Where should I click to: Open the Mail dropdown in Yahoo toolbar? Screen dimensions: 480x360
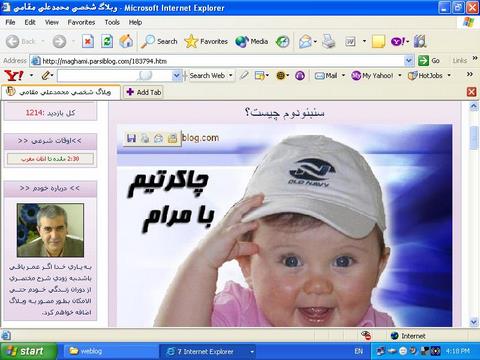(x=343, y=76)
